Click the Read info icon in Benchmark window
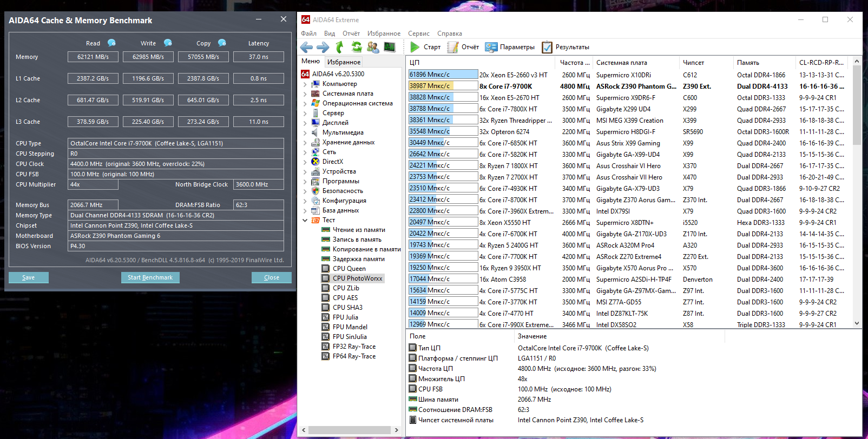Viewport: 868px width, 439px height. click(111, 43)
